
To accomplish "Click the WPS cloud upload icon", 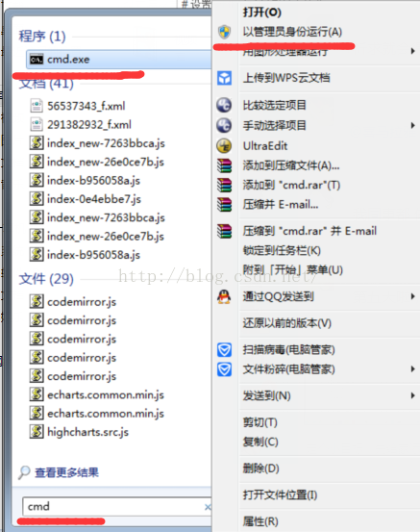I will click(x=224, y=78).
